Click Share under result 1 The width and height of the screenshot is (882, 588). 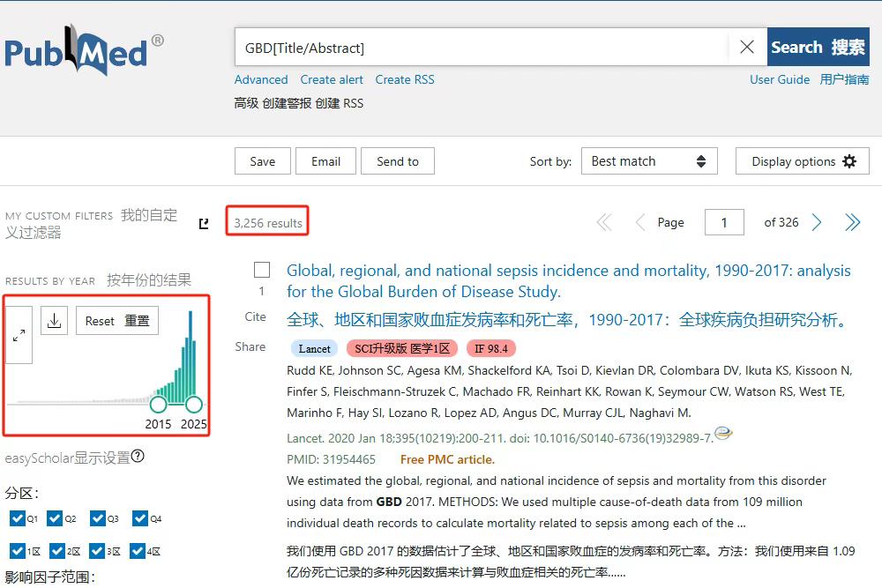click(x=250, y=346)
